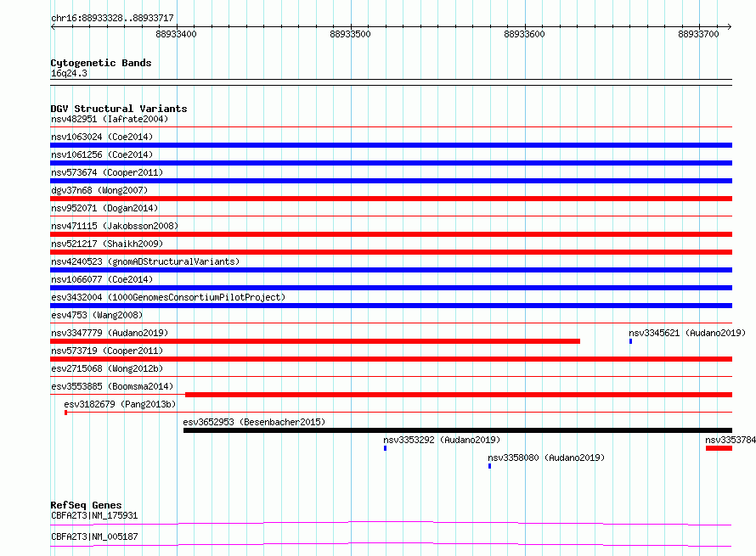Click ruler position 88933500
This screenshot has width=756, height=556.
click(351, 34)
